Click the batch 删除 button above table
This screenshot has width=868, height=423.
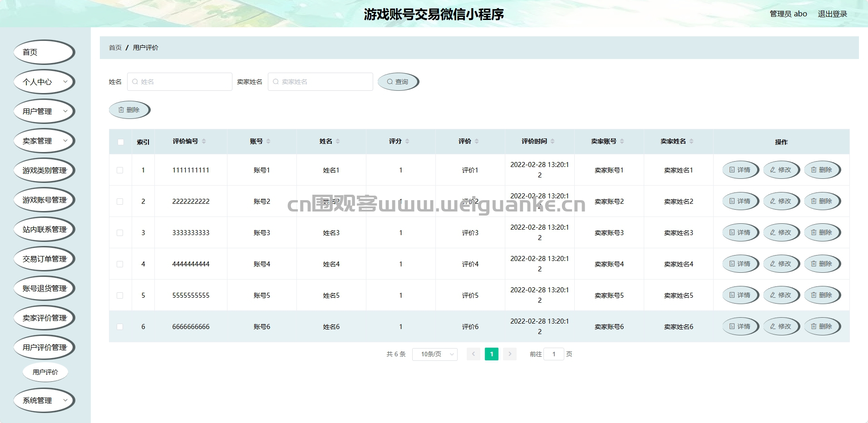(x=129, y=110)
